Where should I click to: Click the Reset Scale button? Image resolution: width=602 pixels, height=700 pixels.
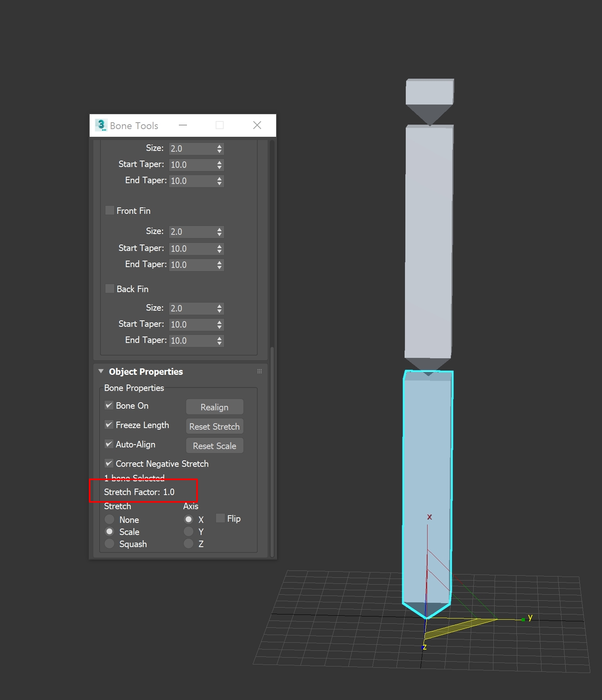[x=214, y=446]
